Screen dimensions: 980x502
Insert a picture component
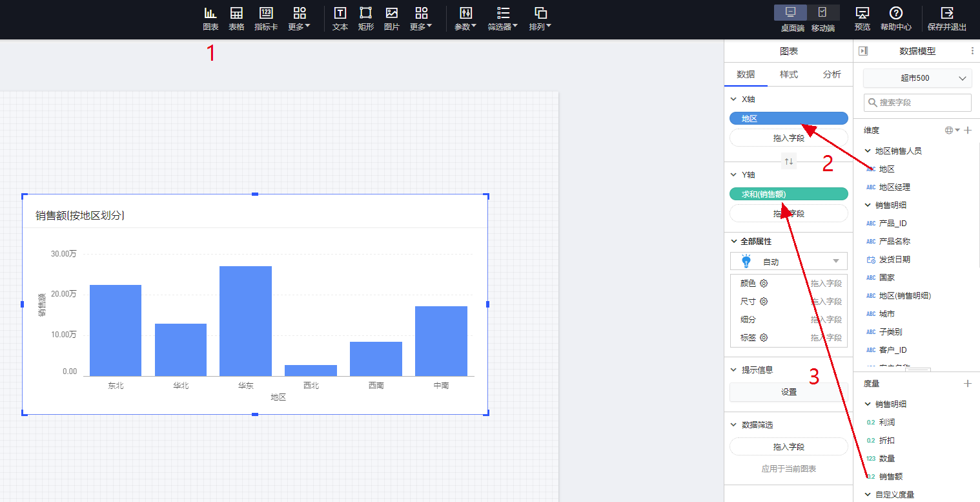[x=391, y=19]
